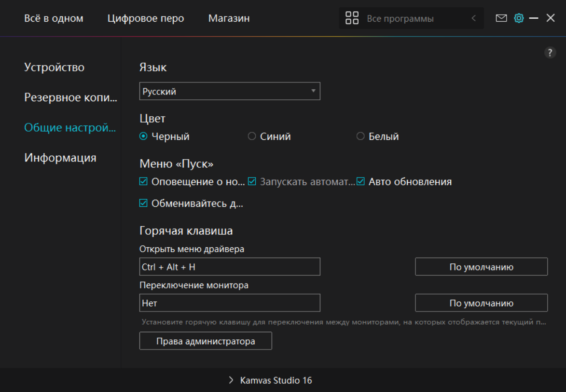
Task: Click the four-squares all programs icon
Action: coord(352,18)
